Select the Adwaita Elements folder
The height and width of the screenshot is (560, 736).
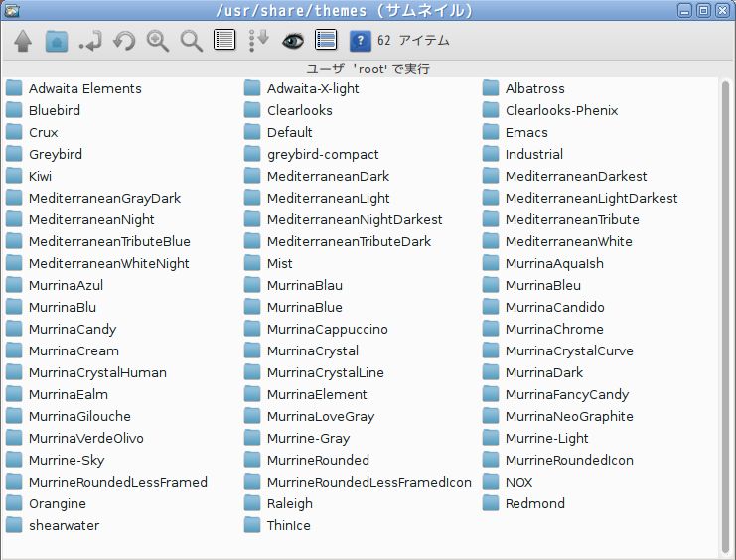[x=84, y=88]
